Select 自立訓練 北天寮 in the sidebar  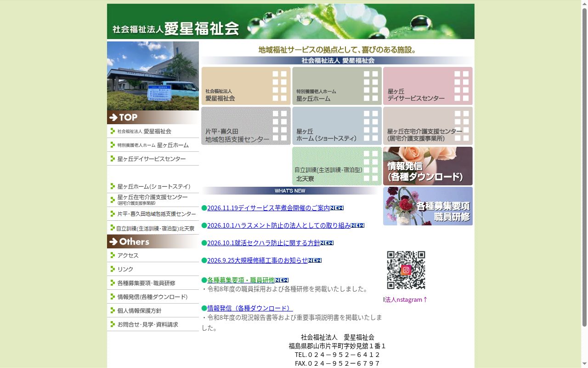click(153, 228)
